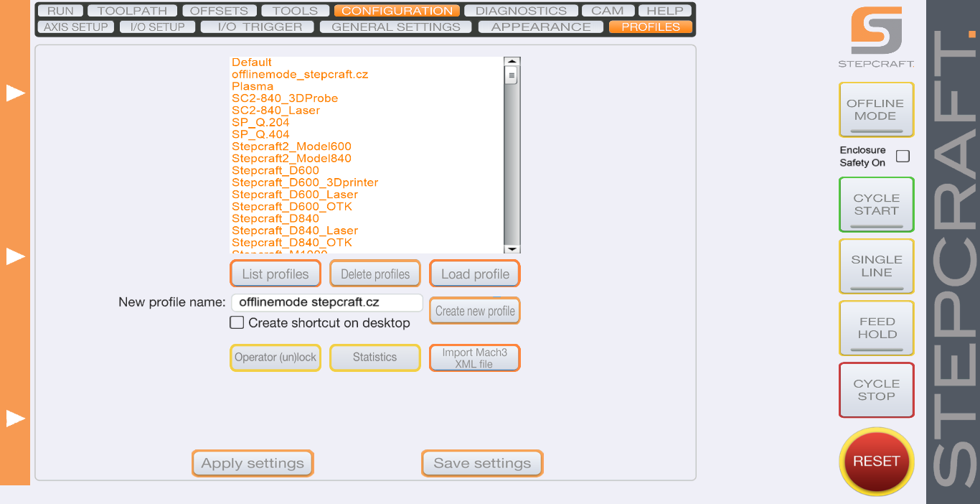Select SC2-840_Laser profile
The image size is (980, 504).
click(x=275, y=111)
